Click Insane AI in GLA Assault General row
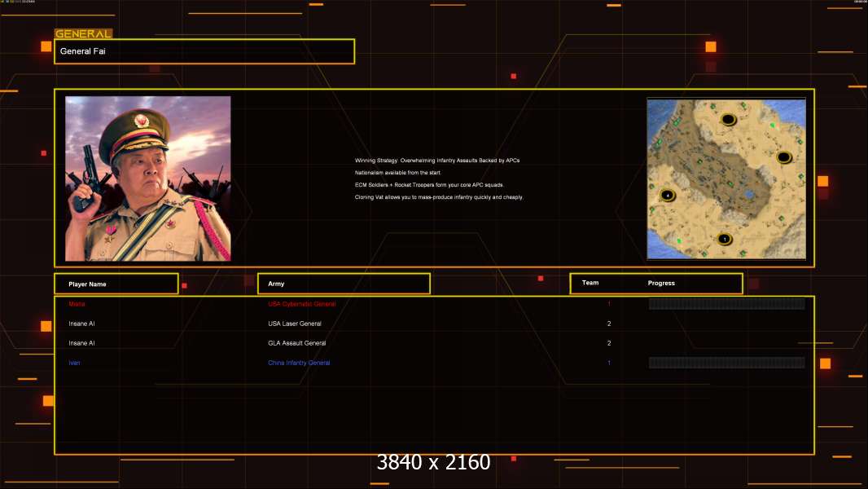868x489 pixels. tap(81, 343)
